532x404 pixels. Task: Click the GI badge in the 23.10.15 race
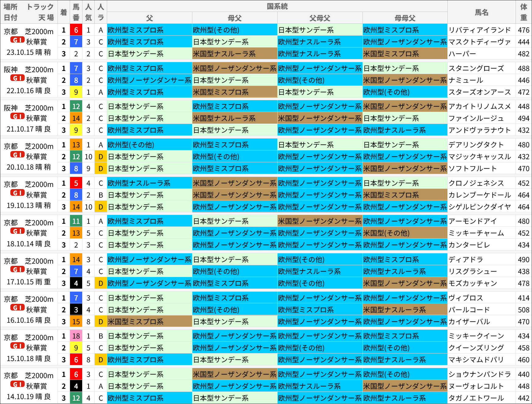click(17, 40)
